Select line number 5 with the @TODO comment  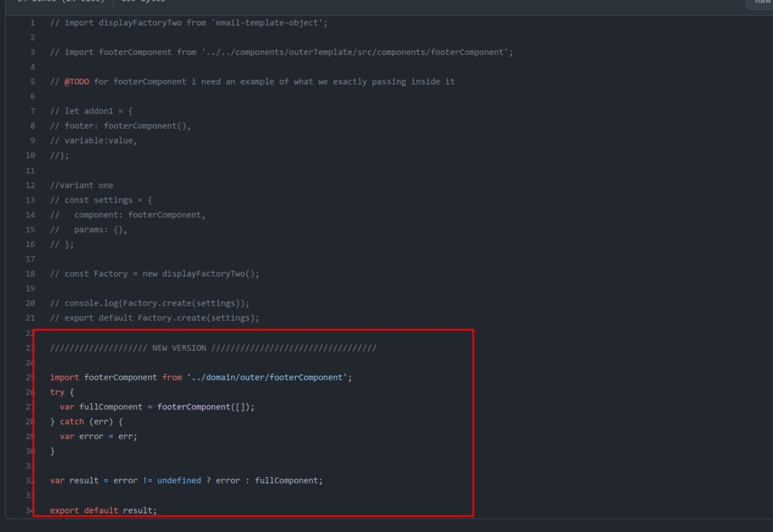coord(31,82)
